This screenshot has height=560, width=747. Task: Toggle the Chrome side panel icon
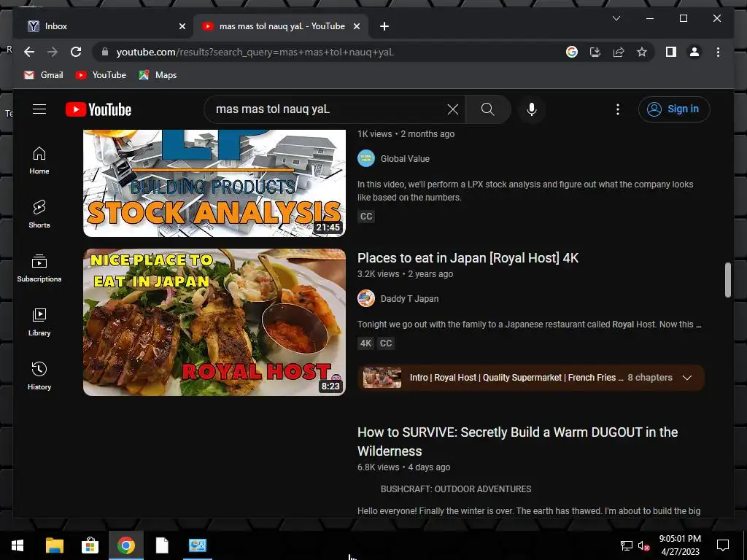[671, 52]
